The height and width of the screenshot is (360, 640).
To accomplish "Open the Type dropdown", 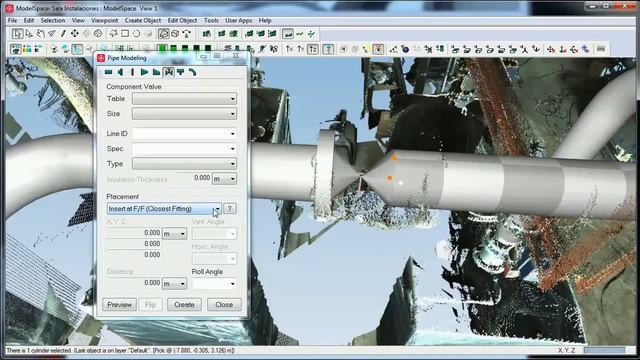I will click(184, 164).
